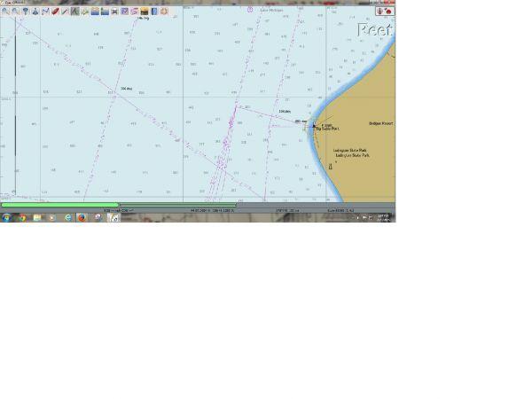Change color scheme with the sunset icon
Image resolution: width=532 pixels, height=399 pixels.
[x=145, y=12]
